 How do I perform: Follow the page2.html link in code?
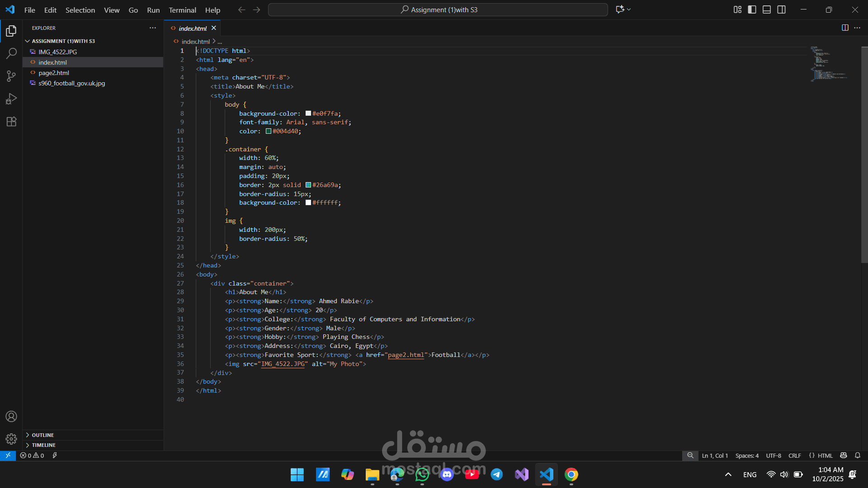[406, 355]
